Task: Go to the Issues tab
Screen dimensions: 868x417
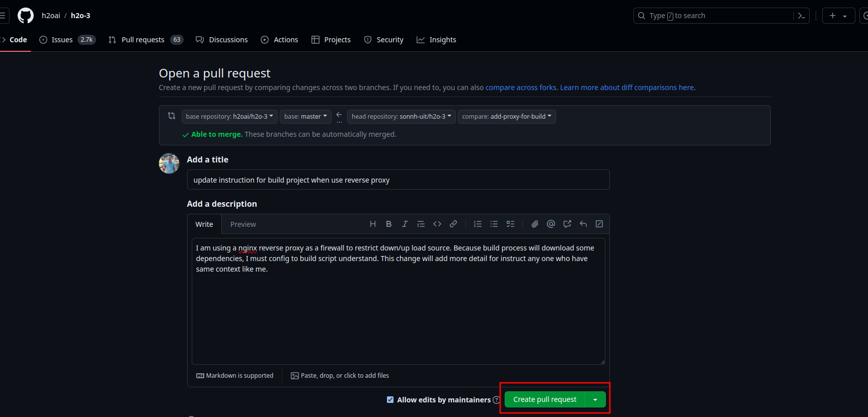Action: click(67, 40)
